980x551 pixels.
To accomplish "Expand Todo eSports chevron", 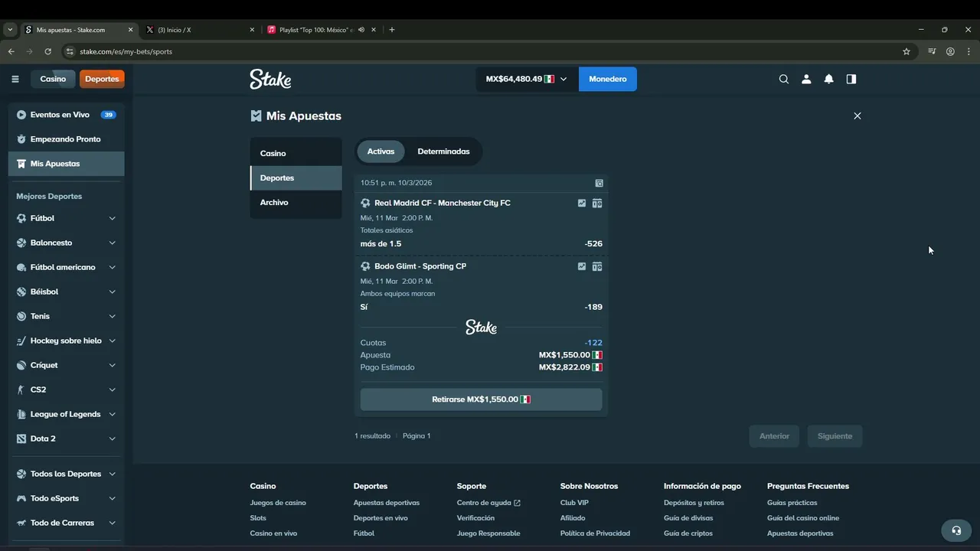I will tap(112, 498).
